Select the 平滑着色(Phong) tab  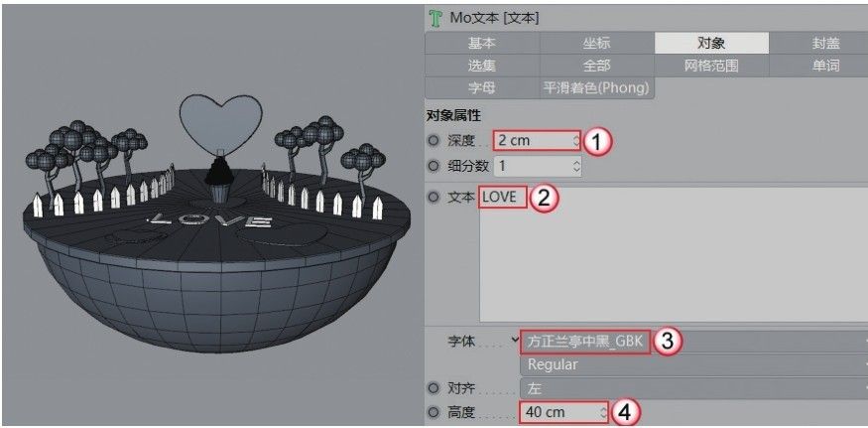click(x=597, y=87)
